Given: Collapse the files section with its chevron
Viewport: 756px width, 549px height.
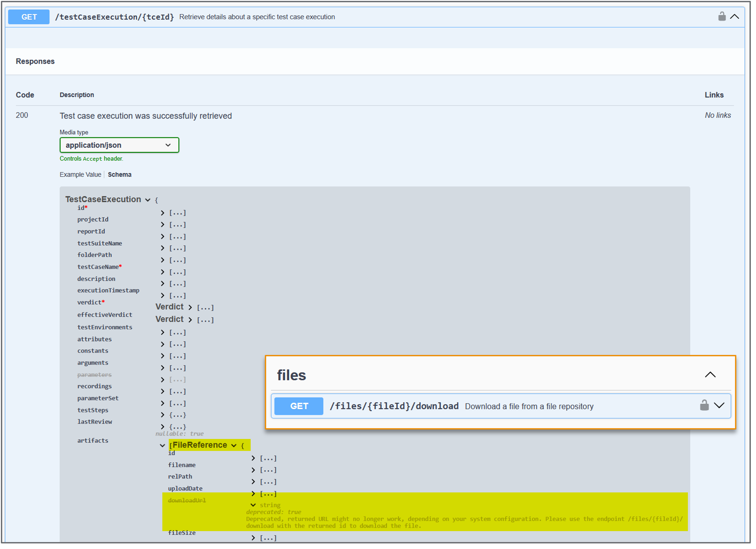Looking at the screenshot, I should [710, 375].
